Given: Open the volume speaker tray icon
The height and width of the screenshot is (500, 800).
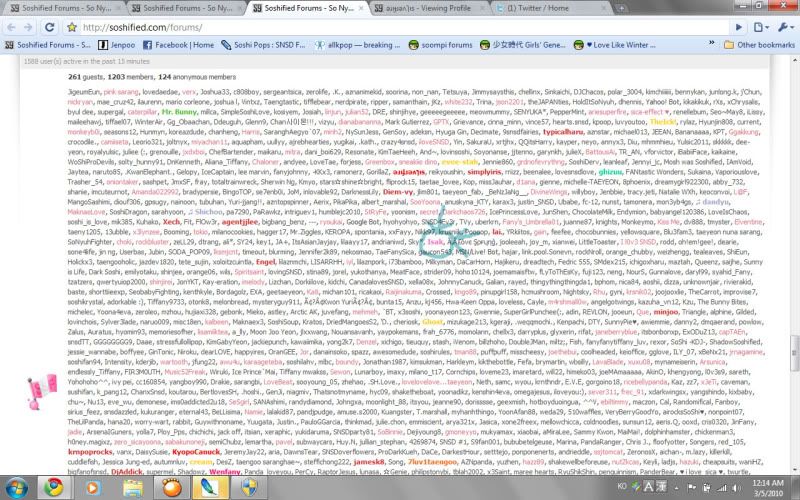Looking at the screenshot, I should [x=735, y=488].
